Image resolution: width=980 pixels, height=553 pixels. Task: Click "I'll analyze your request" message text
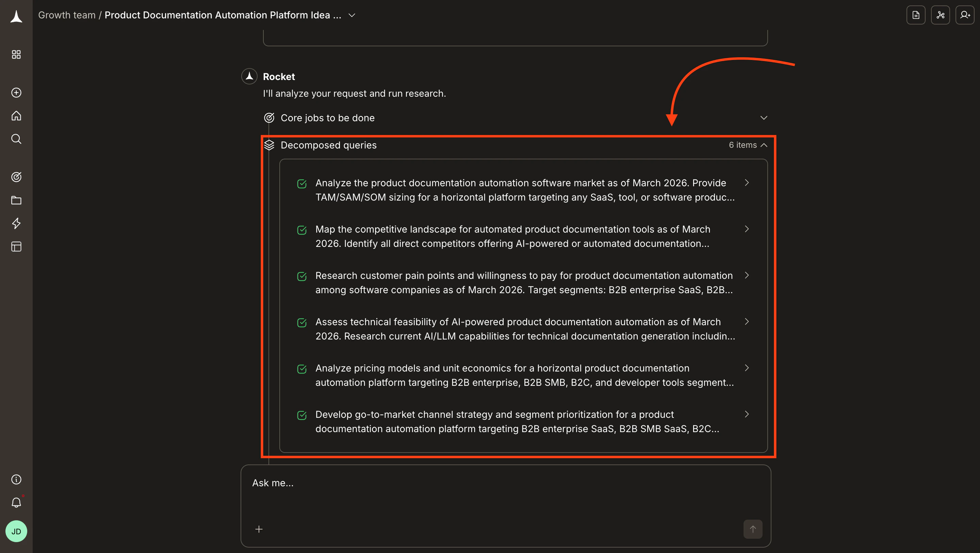tap(354, 93)
